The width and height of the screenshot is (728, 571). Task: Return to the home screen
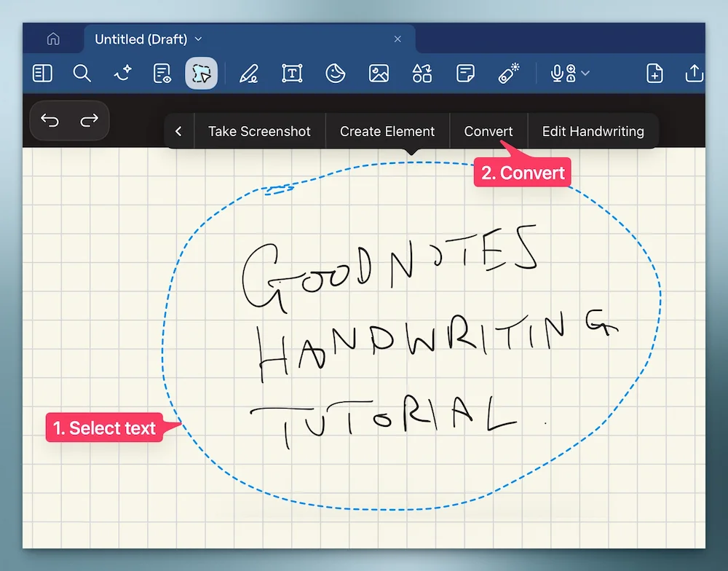(x=52, y=39)
